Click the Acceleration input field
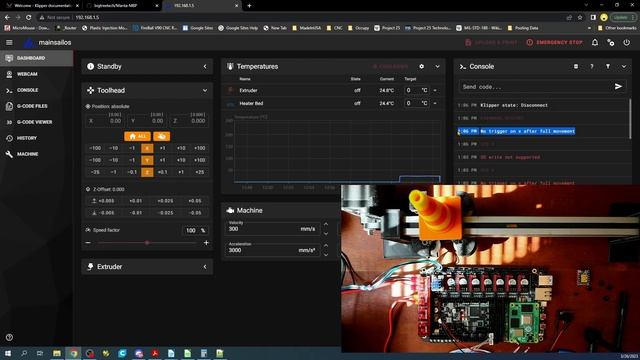640x360 pixels. (x=272, y=249)
